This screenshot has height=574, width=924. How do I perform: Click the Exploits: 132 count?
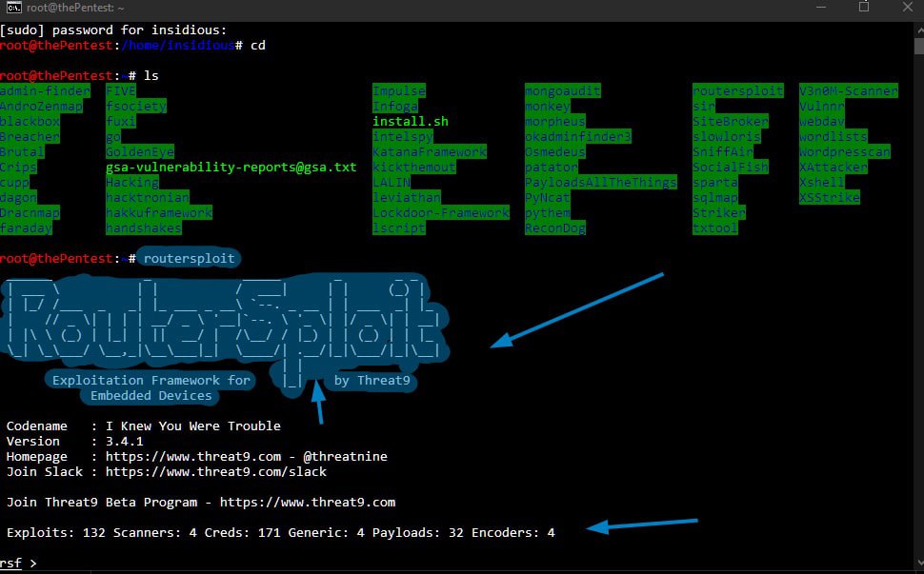[x=56, y=533]
